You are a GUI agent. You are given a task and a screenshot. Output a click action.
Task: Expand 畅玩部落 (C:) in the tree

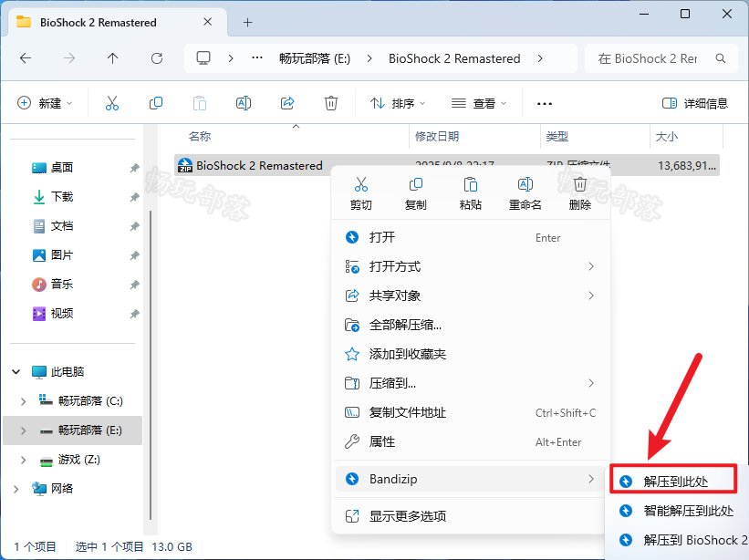23,401
